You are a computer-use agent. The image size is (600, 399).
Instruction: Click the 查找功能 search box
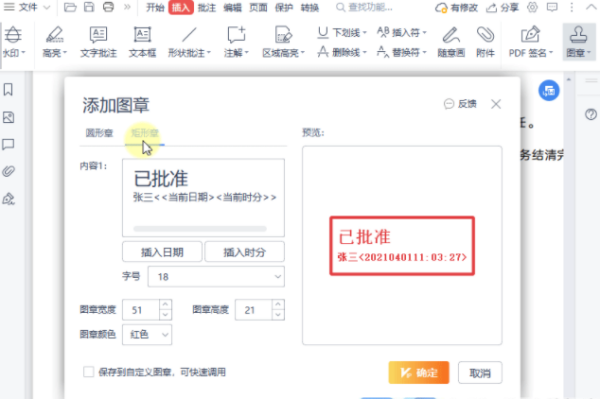coord(365,7)
